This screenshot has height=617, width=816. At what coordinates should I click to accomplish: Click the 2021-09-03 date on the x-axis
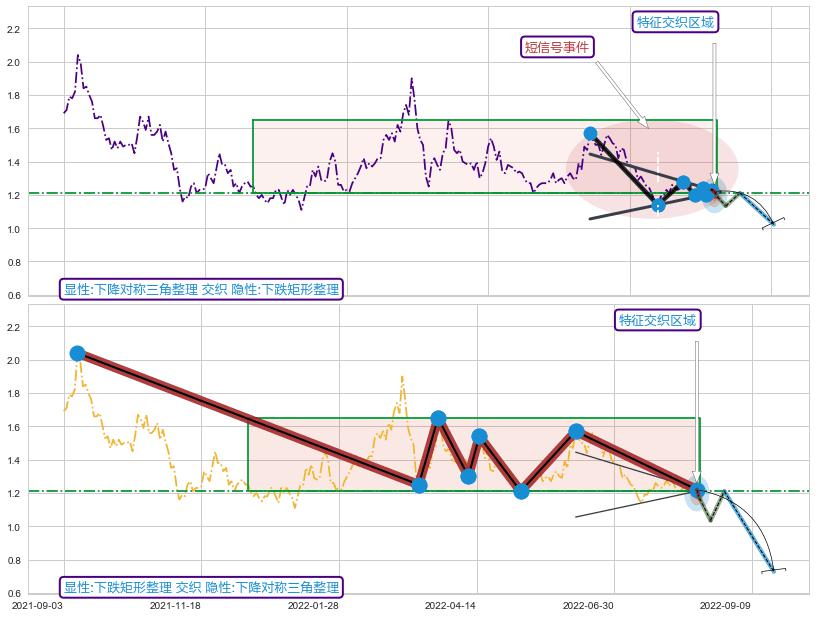(37, 605)
